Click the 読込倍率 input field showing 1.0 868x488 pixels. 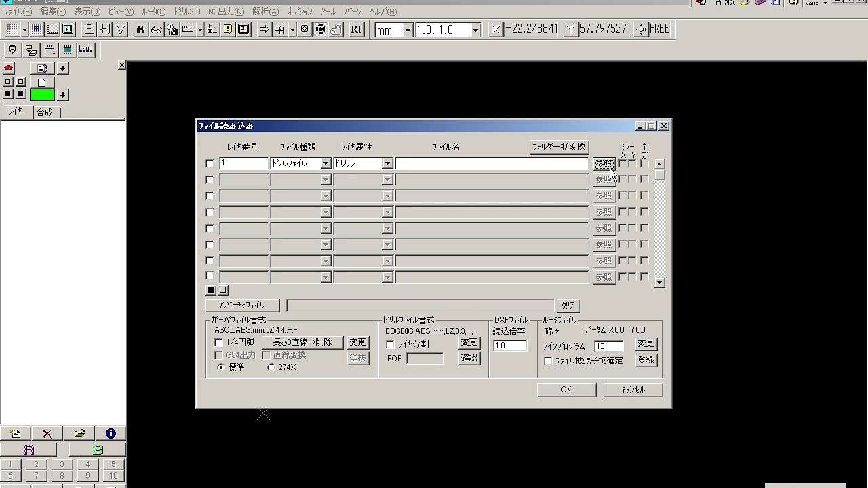coord(509,346)
